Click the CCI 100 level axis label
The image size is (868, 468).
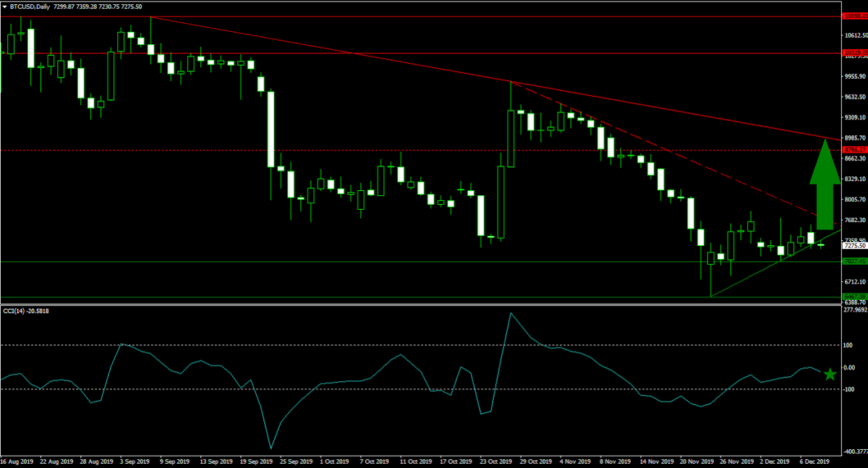tap(849, 346)
